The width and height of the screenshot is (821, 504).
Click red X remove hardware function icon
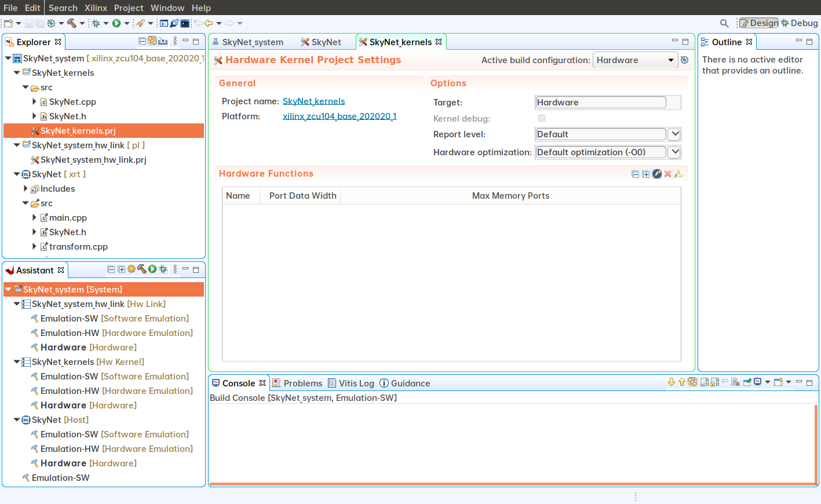[667, 174]
